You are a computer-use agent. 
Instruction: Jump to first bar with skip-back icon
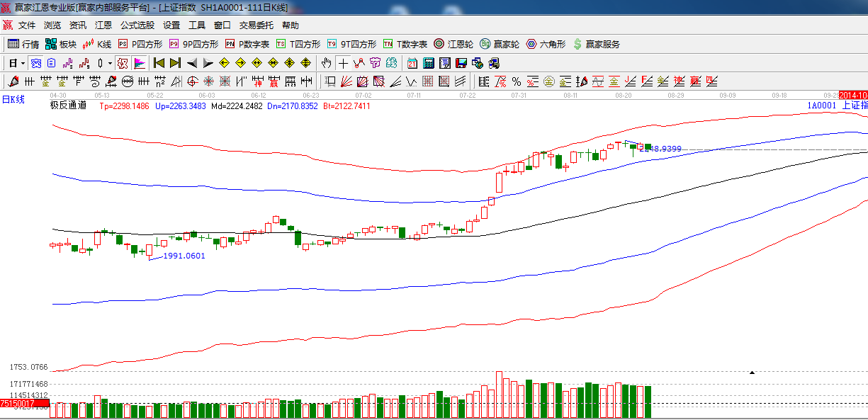159,63
